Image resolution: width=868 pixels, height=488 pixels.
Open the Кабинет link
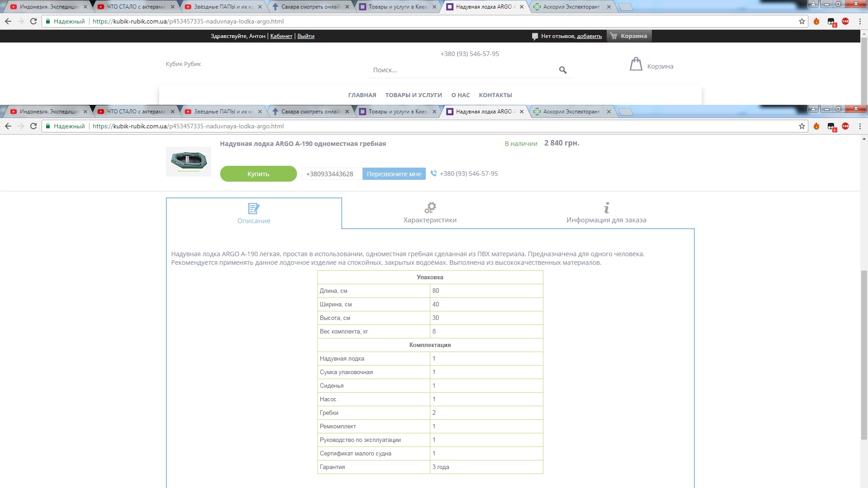(281, 36)
